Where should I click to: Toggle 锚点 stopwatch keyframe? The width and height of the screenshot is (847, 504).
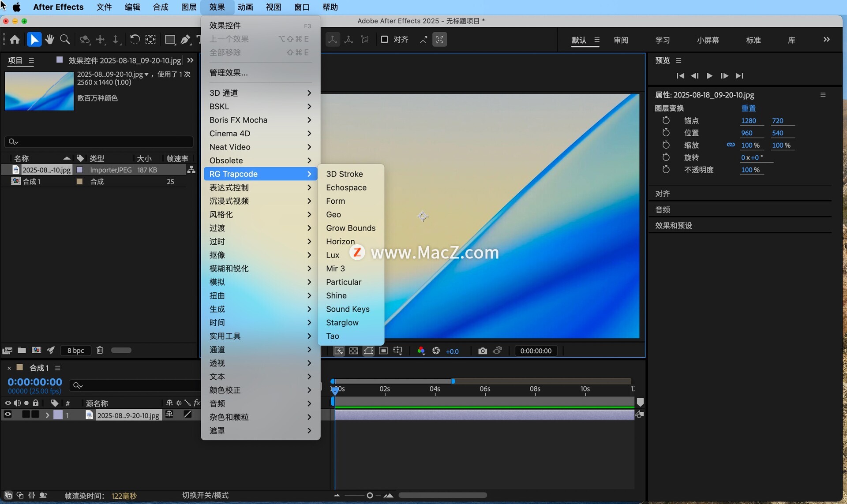pos(666,120)
